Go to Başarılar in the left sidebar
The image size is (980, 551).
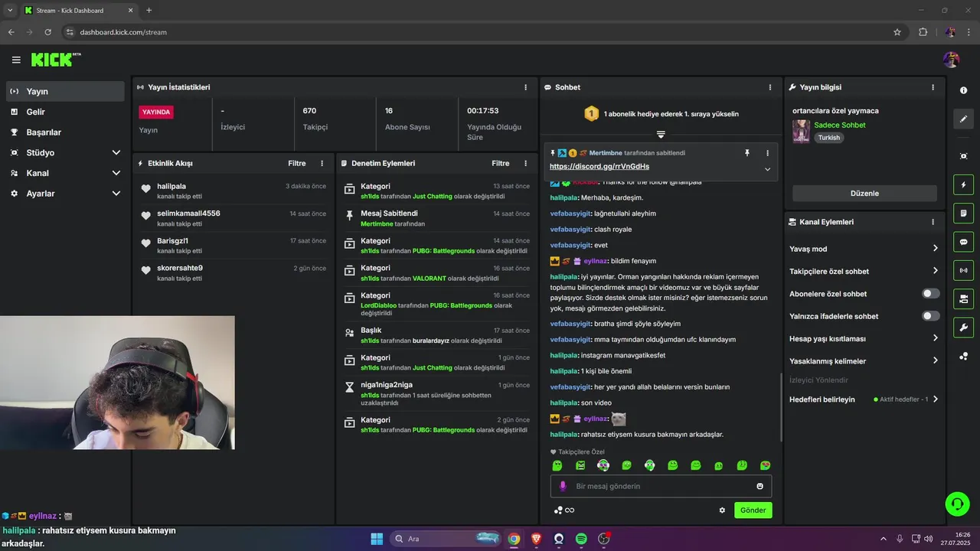pos(65,132)
